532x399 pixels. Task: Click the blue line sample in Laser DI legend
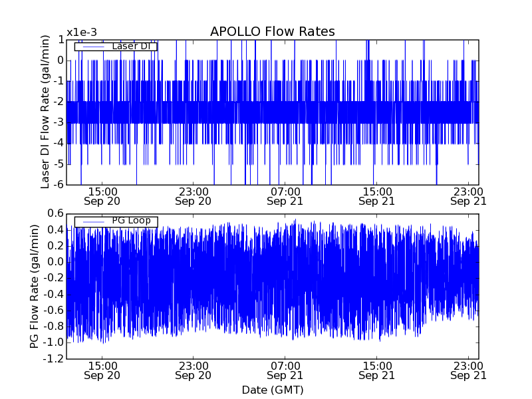coord(93,47)
